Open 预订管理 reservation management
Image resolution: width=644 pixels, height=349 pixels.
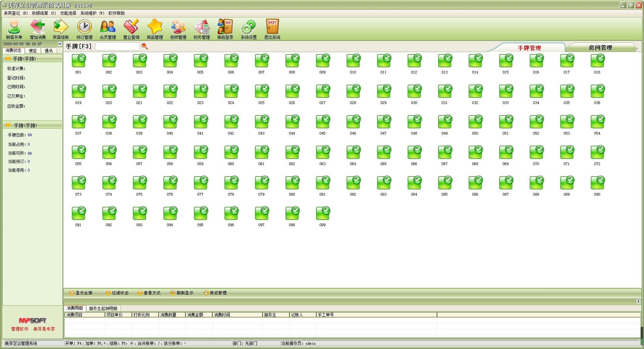(x=84, y=29)
